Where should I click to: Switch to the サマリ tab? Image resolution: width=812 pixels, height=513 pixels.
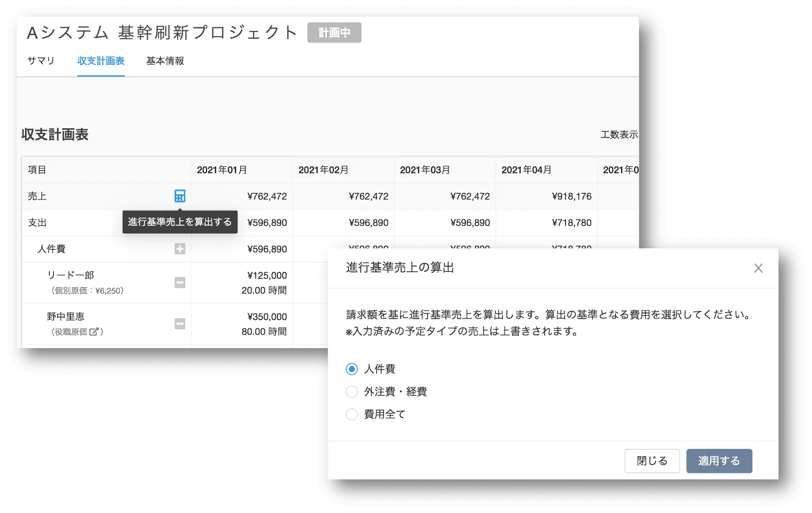pyautogui.click(x=41, y=61)
